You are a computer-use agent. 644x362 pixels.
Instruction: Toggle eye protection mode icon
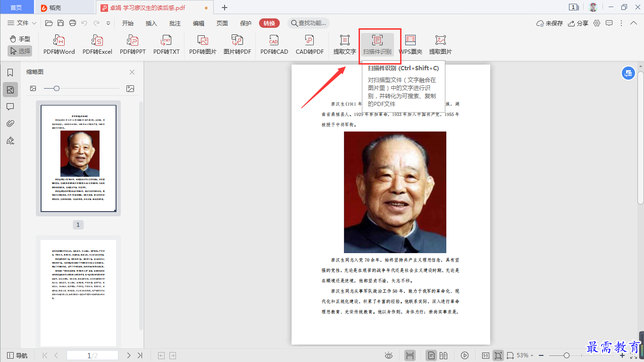pos(389,355)
